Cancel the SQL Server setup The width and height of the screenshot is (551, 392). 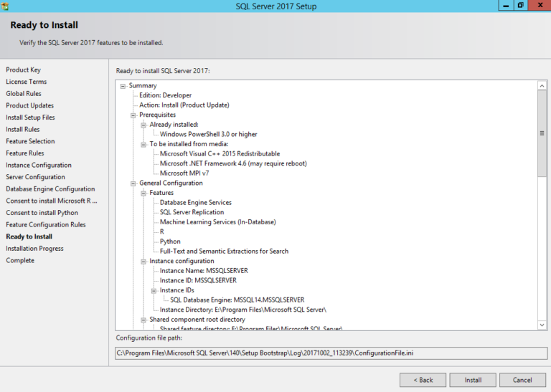522,380
